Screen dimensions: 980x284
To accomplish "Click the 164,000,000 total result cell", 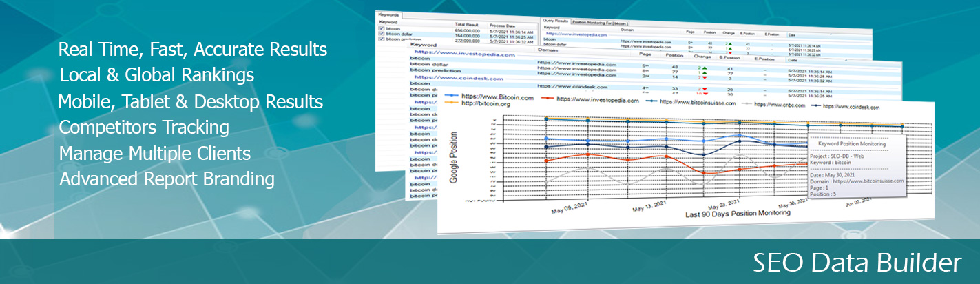I will [x=468, y=36].
